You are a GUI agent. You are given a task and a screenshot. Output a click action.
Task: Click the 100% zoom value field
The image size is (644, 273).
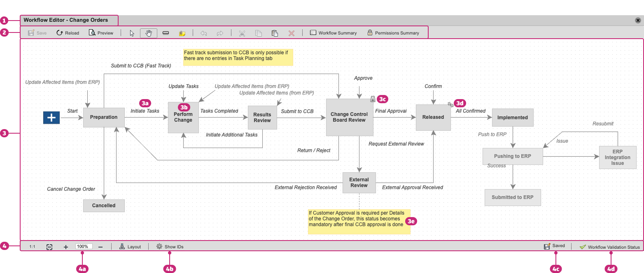[83, 246]
